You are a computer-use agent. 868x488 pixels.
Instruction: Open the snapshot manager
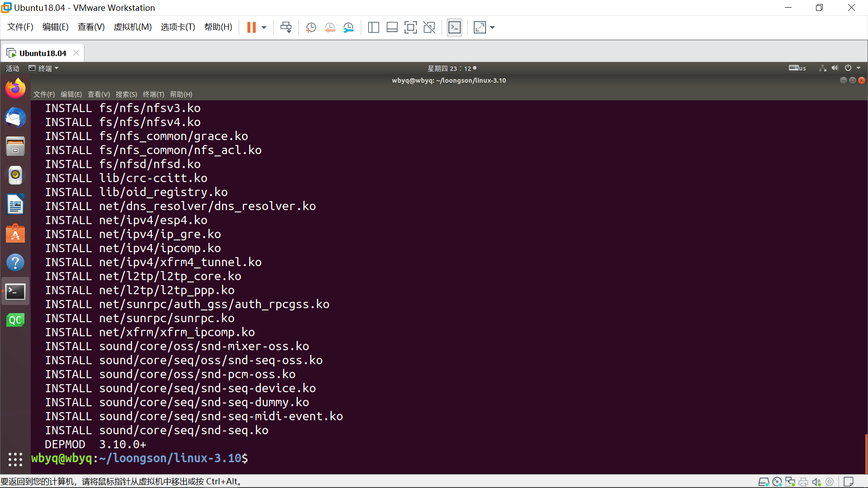point(349,27)
